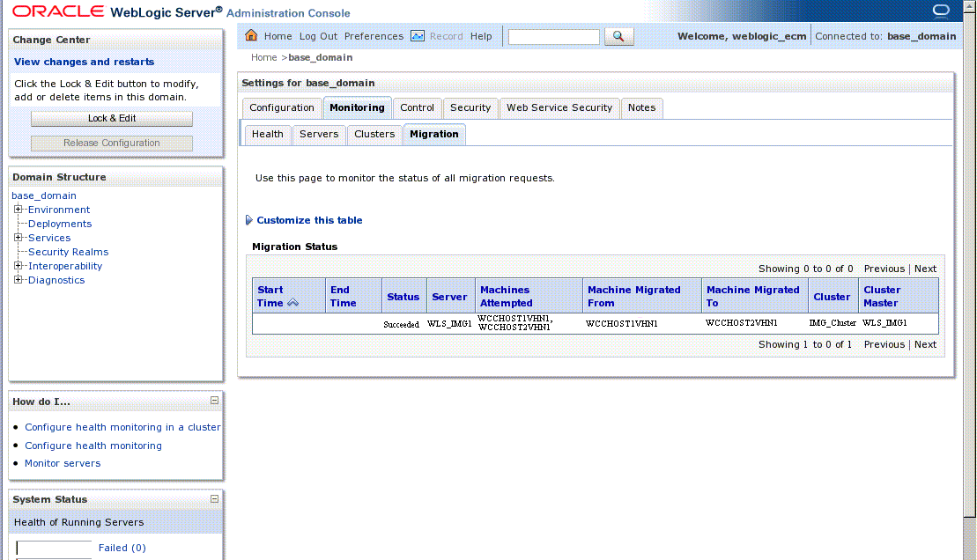Expand the Diagnostics tree node

pos(19,280)
